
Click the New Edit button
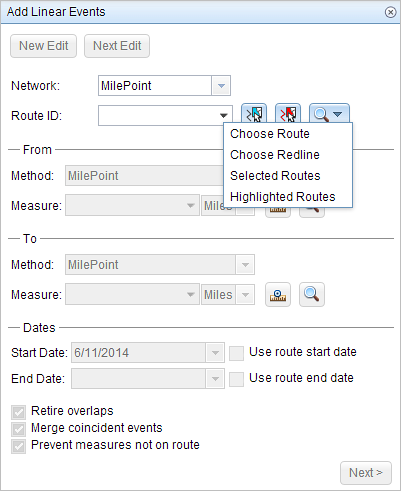44,46
